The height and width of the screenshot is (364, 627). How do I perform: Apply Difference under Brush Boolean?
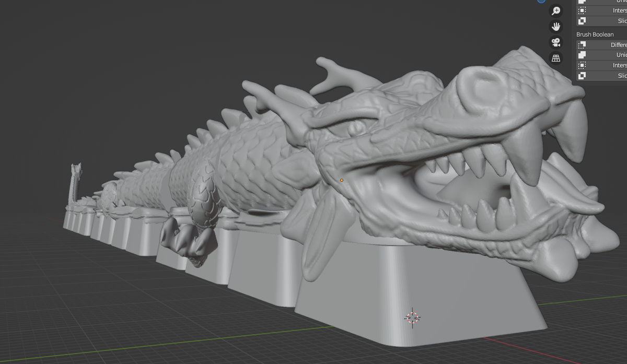click(601, 45)
